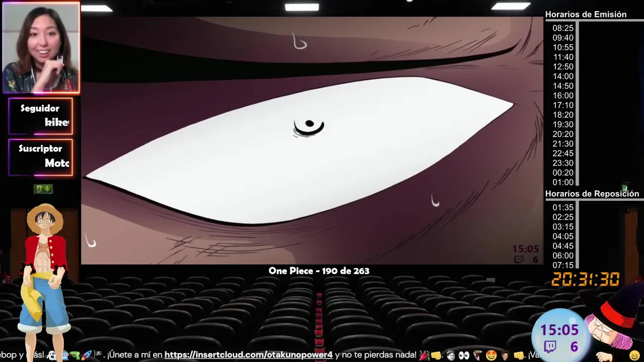Click the witch-hat character mascot
The image size is (644, 362).
(x=611, y=324)
